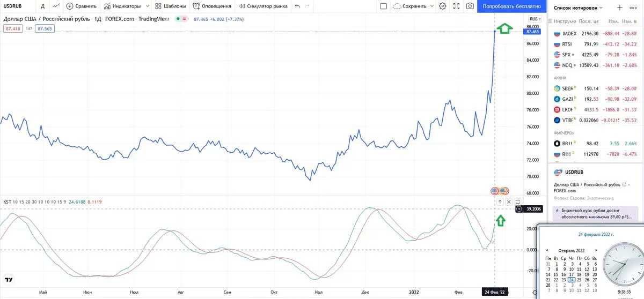The height and width of the screenshot is (299, 644).
Task: Collapse the ФЬЮЧЕРСЫ section header
Action: pos(564,132)
